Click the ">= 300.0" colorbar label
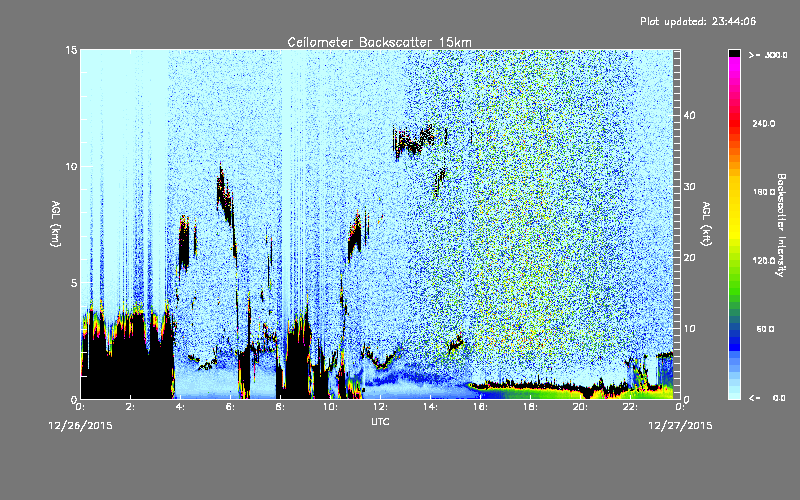 click(x=768, y=55)
